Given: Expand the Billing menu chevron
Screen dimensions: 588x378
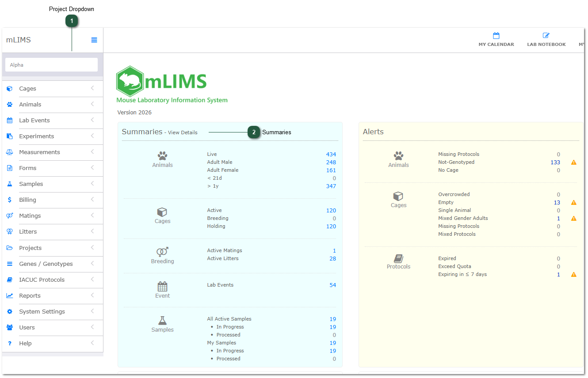Looking at the screenshot, I should pos(92,200).
